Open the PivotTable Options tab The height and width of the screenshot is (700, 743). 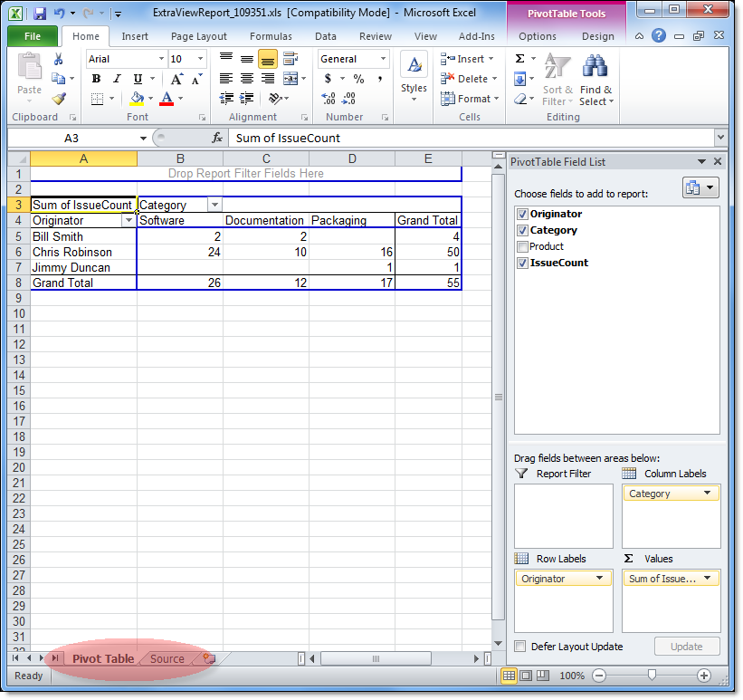coord(538,36)
